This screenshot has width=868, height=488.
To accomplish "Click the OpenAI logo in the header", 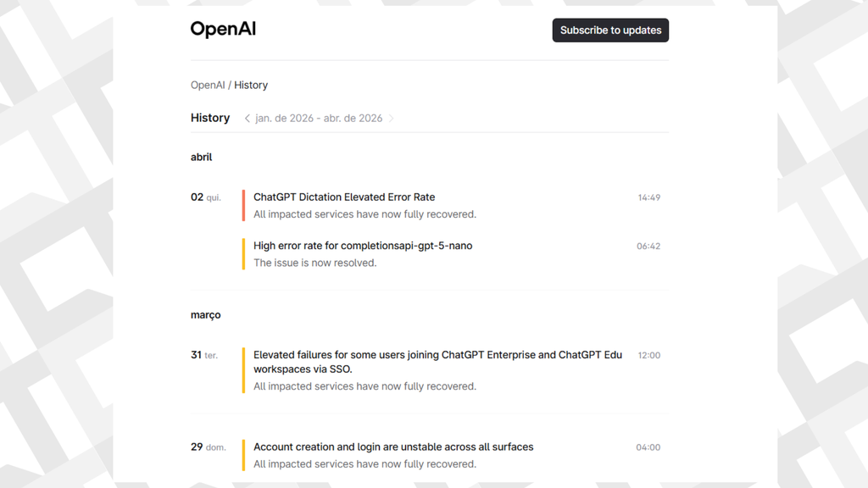I will tap(223, 30).
